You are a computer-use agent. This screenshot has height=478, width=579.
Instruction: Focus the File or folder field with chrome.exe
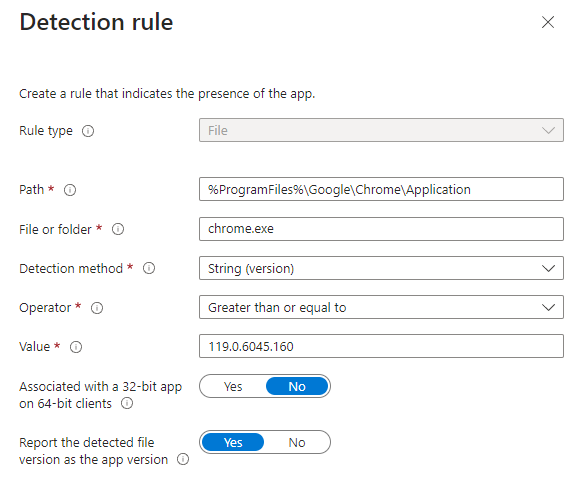(381, 229)
